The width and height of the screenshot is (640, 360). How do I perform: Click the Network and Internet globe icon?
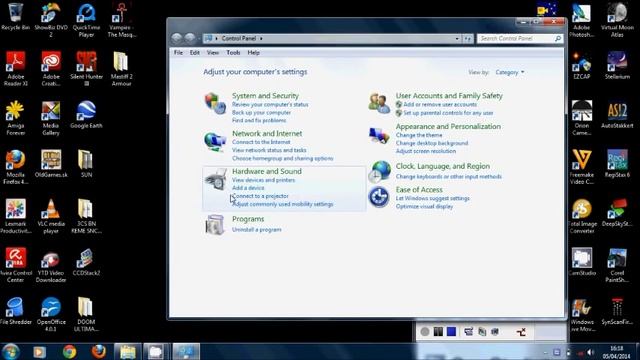coord(215,141)
